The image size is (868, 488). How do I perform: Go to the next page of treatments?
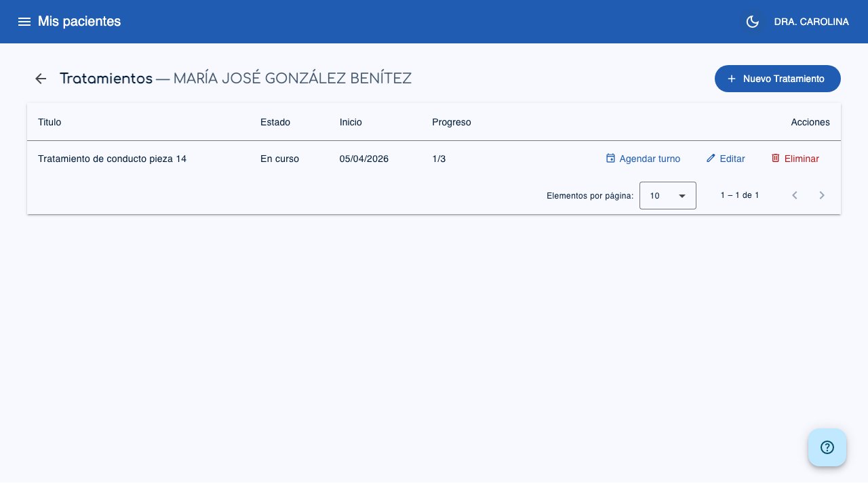822,195
